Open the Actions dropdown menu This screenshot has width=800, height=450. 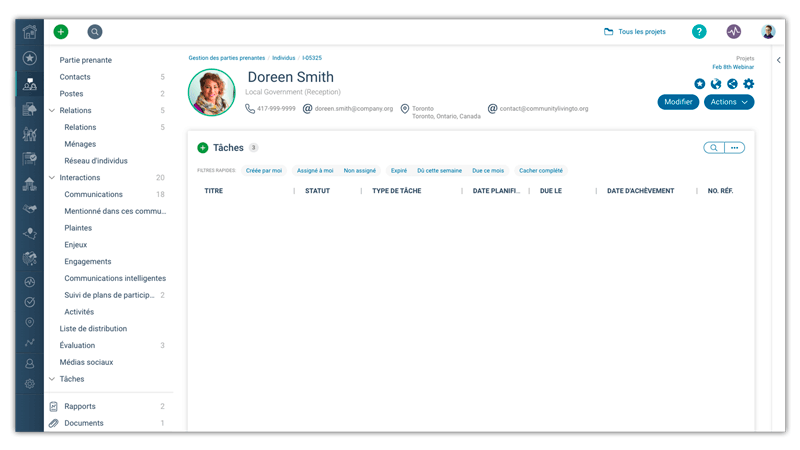click(729, 102)
